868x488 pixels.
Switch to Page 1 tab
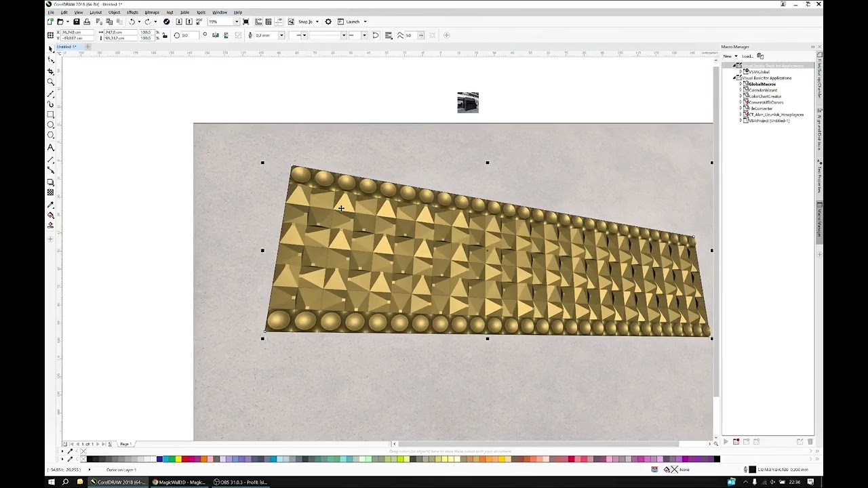(x=125, y=444)
